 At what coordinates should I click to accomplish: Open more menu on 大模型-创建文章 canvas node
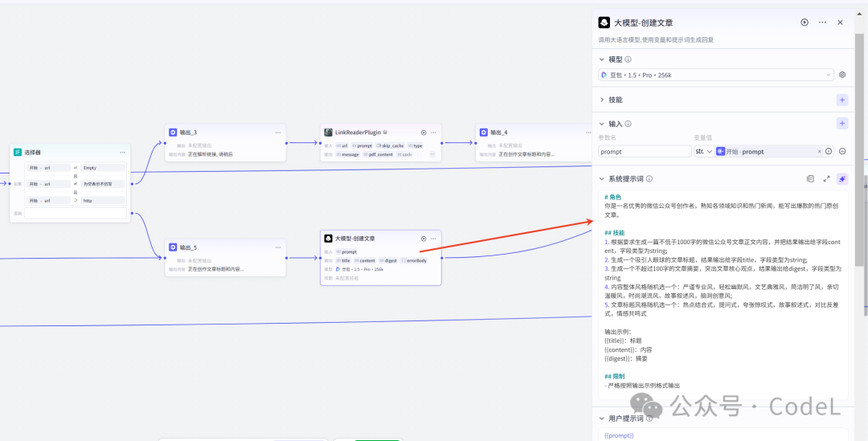433,239
